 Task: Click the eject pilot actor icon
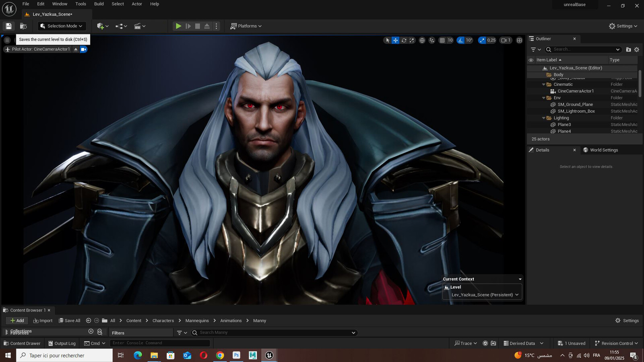point(76,49)
